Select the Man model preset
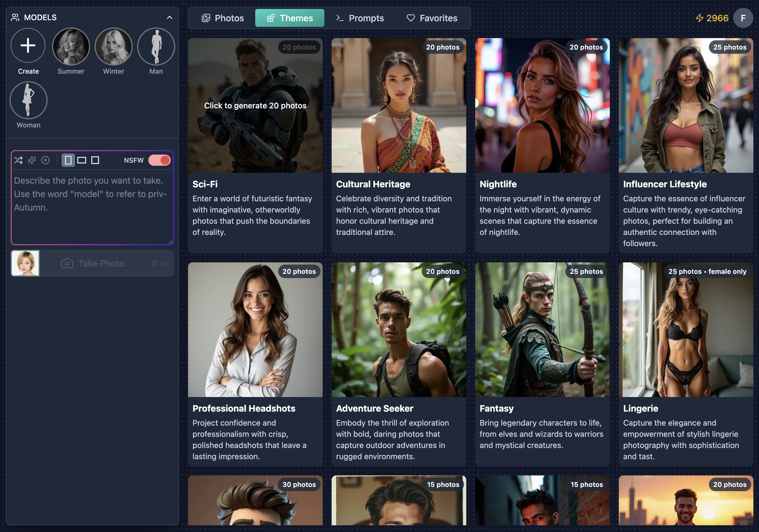759x532 pixels. (x=156, y=47)
